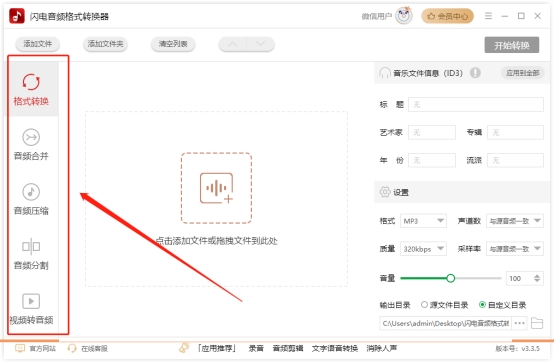Select 自定义目录 radio option
This screenshot has height=363, width=554.
click(482, 304)
